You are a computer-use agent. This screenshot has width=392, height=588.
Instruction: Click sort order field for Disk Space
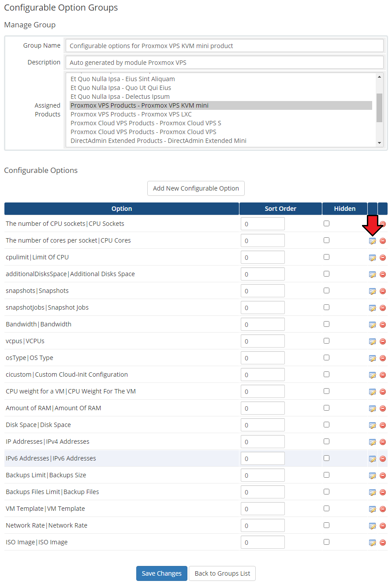tap(263, 425)
